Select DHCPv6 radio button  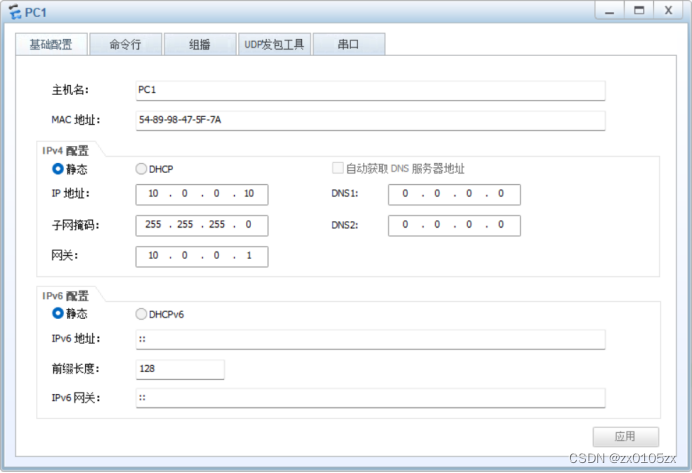pos(141,314)
